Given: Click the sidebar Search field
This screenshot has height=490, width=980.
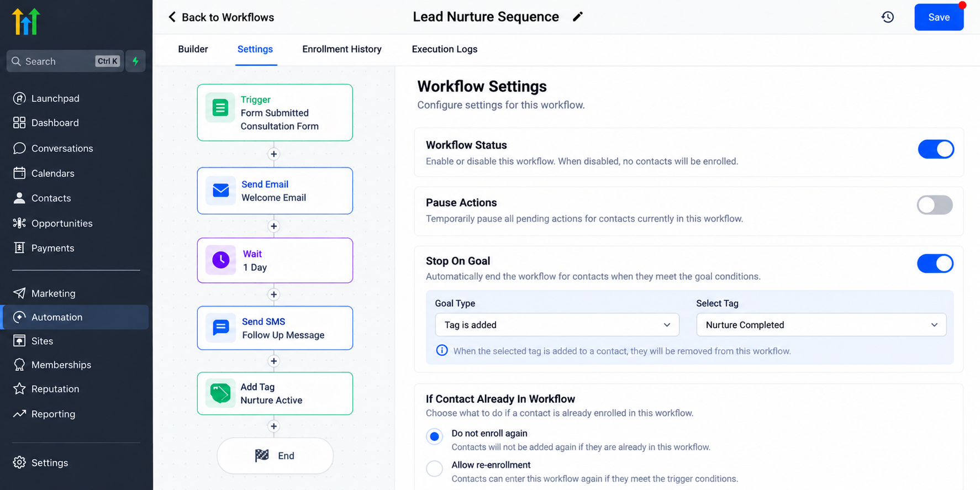Looking at the screenshot, I should click(65, 61).
